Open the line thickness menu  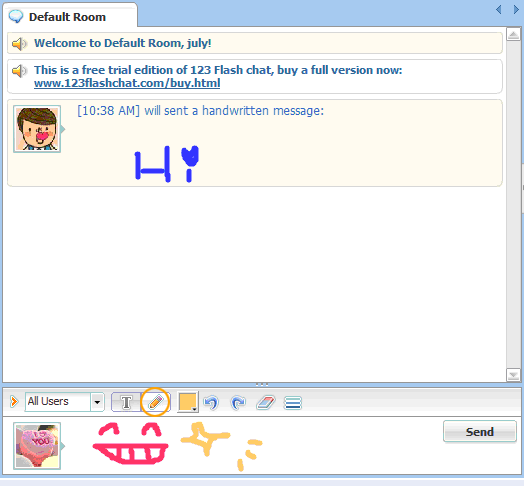(x=293, y=402)
